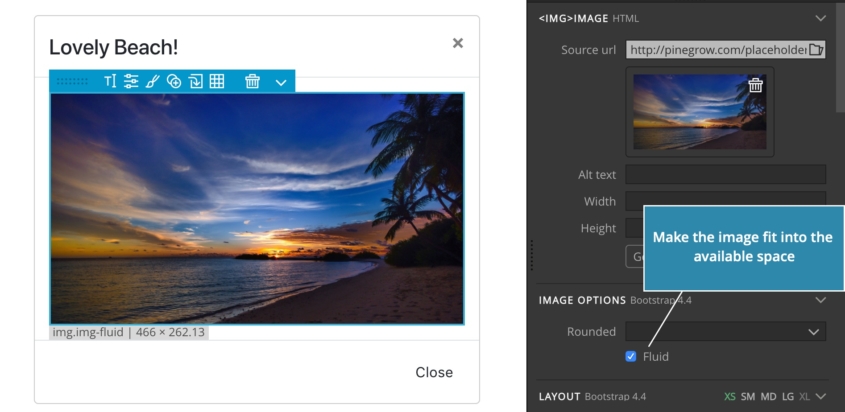845x412 pixels.
Task: Open the grid columns icon
Action: pyautogui.click(x=217, y=81)
